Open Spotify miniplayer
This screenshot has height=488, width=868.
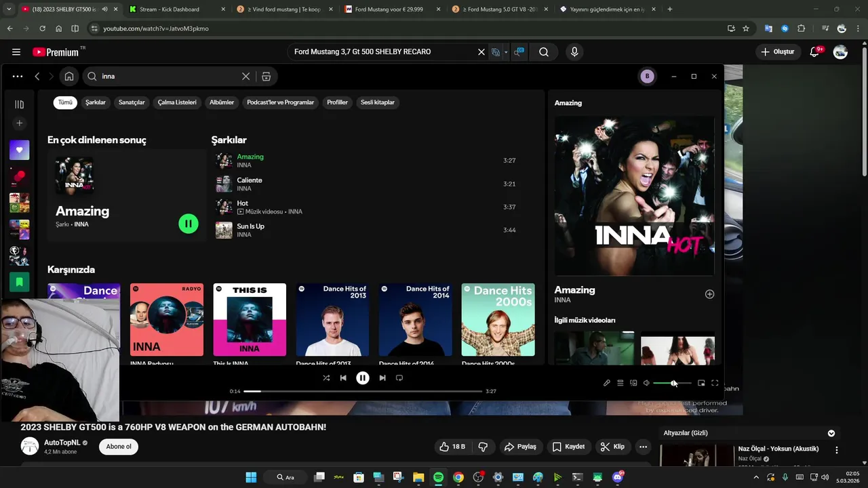click(701, 383)
